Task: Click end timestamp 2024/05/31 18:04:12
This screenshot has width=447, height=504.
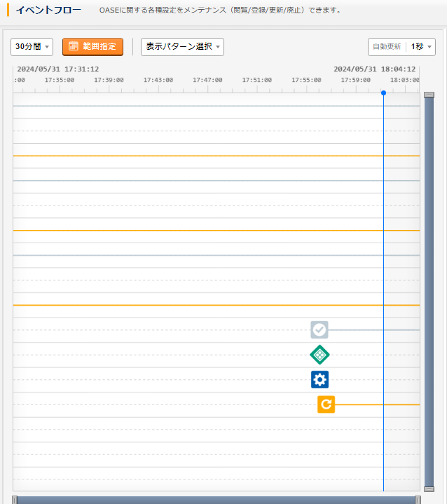Action: [x=375, y=69]
